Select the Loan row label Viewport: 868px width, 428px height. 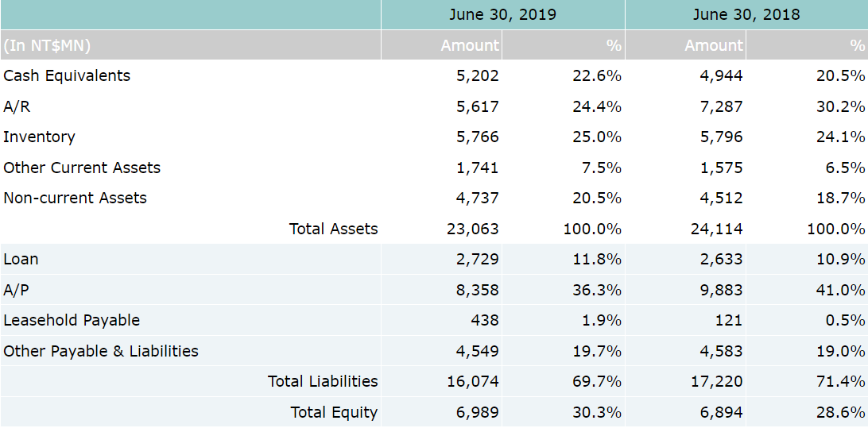coord(21,259)
